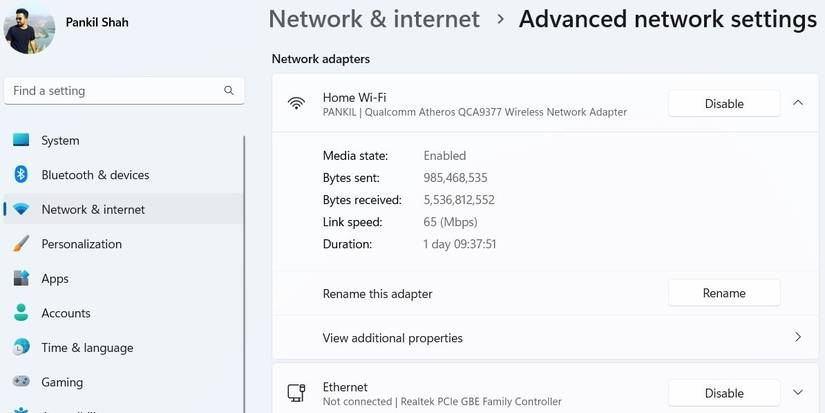The height and width of the screenshot is (413, 825).
Task: Click the System display icon in sidebar
Action: [x=21, y=141]
